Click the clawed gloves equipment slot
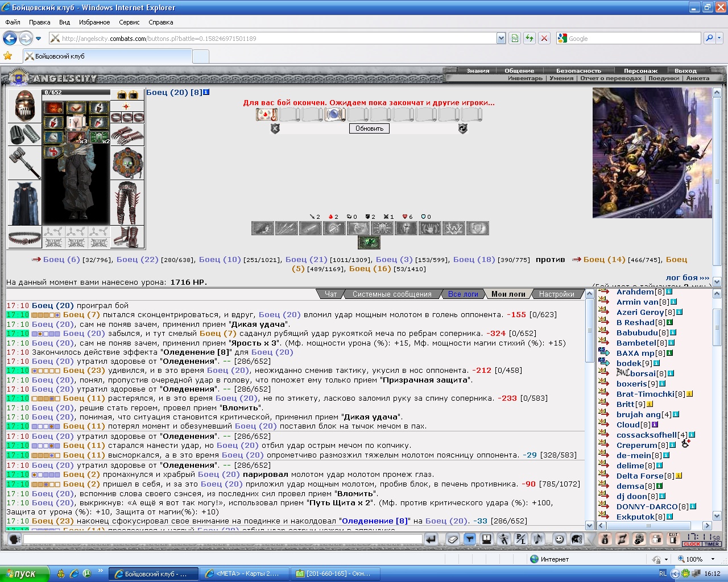728x582 pixels. (x=127, y=135)
